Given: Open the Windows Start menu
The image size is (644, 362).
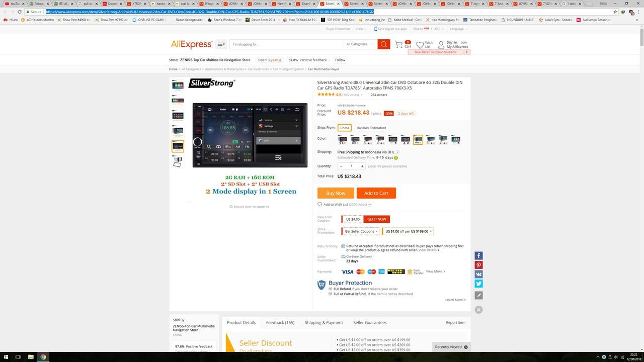Looking at the screenshot, I should [6, 357].
